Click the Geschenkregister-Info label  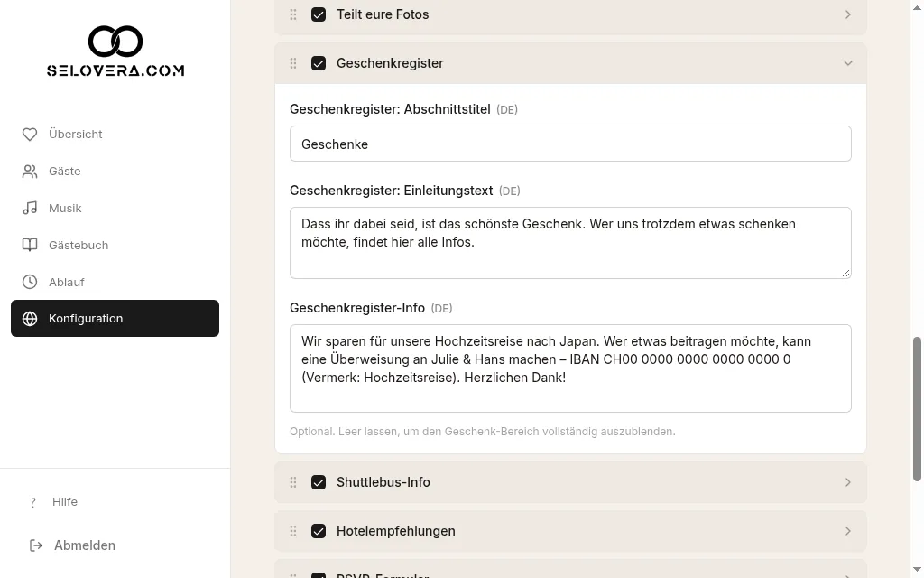[x=357, y=309]
